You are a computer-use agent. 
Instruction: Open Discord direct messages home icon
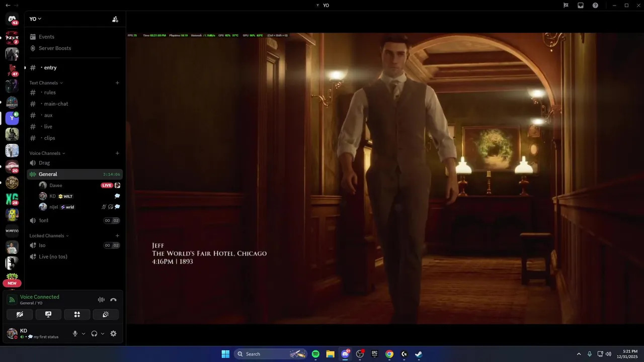pyautogui.click(x=12, y=19)
